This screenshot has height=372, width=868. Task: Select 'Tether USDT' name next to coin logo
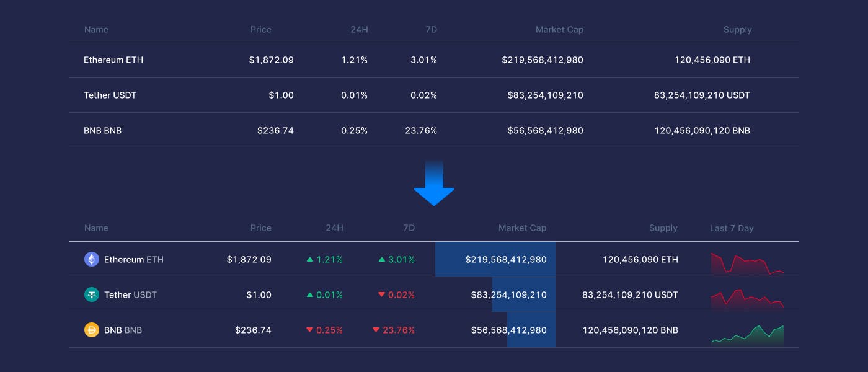pyautogui.click(x=130, y=295)
